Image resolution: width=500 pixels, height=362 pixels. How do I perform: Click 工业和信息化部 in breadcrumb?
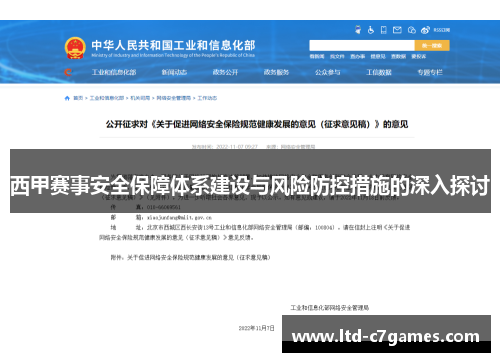click(107, 98)
